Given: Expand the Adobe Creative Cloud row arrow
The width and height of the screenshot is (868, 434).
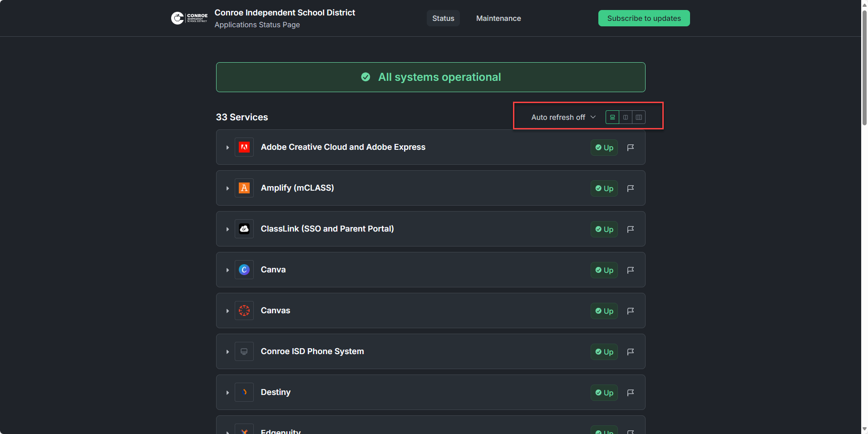Looking at the screenshot, I should pyautogui.click(x=227, y=148).
